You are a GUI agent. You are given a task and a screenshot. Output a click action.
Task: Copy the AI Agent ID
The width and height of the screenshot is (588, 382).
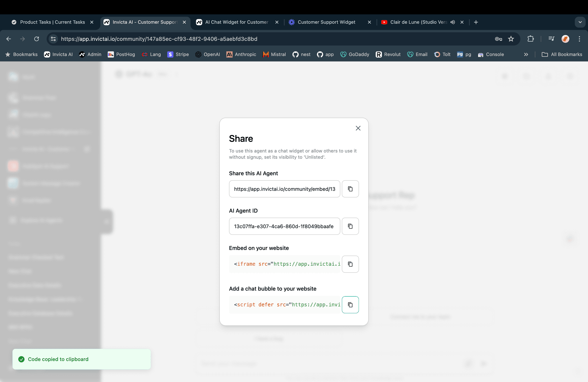point(350,226)
